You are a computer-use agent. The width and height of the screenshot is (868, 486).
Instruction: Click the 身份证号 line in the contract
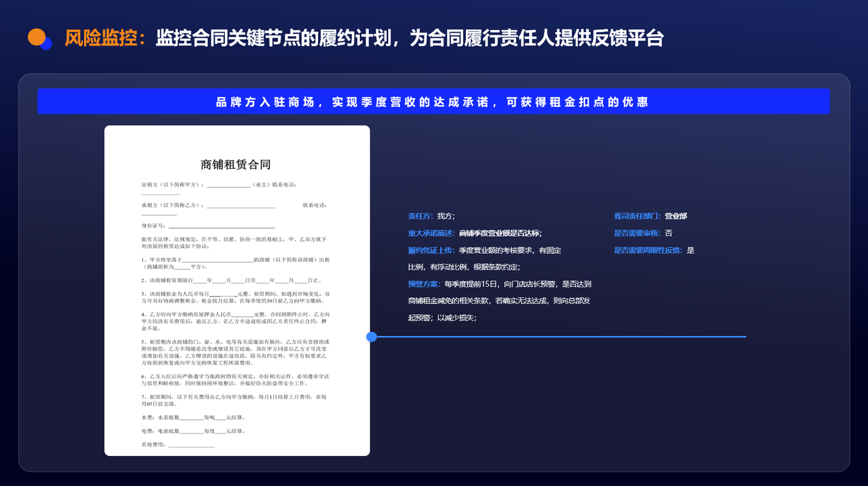(208, 225)
